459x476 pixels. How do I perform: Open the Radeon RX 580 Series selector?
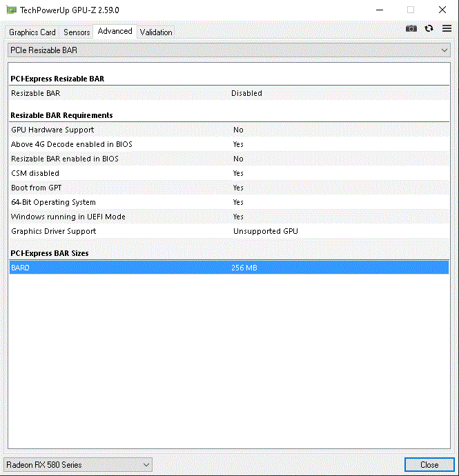coord(78,465)
